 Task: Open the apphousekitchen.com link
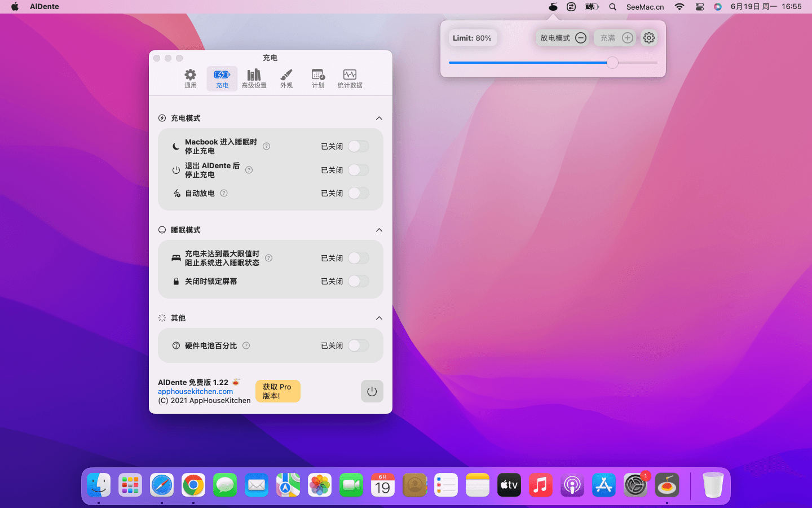point(195,391)
